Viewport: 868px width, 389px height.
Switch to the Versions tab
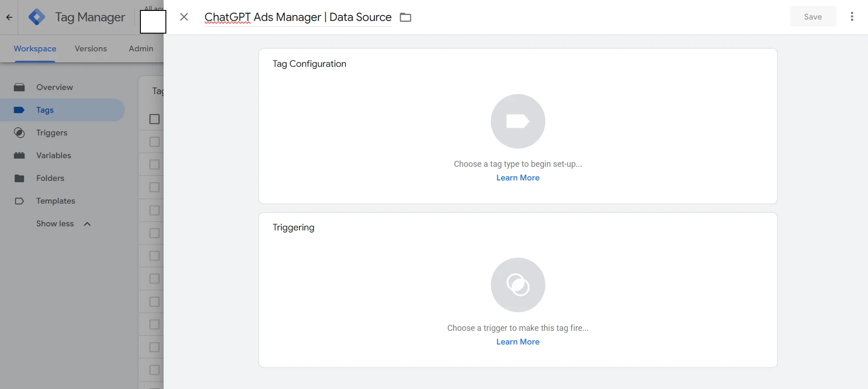tap(91, 49)
